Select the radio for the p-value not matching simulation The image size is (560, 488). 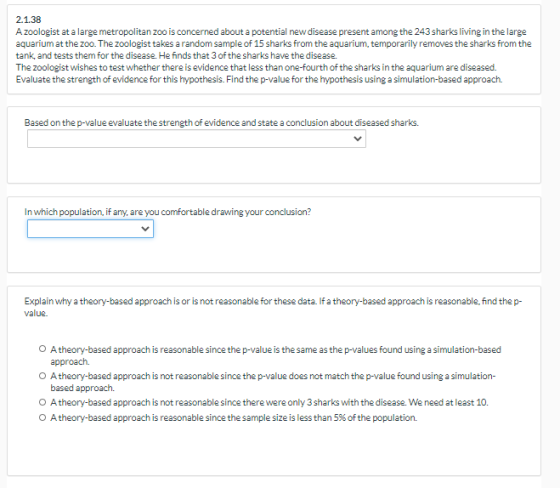point(42,375)
